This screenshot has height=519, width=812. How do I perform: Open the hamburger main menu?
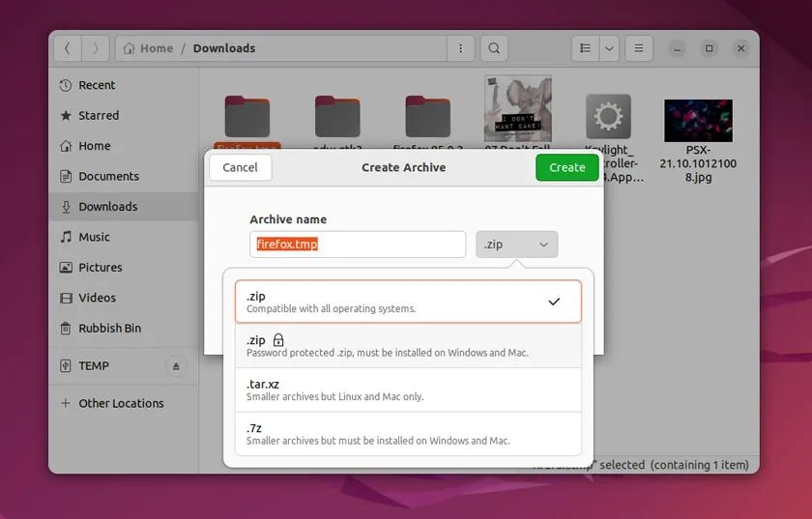point(639,48)
